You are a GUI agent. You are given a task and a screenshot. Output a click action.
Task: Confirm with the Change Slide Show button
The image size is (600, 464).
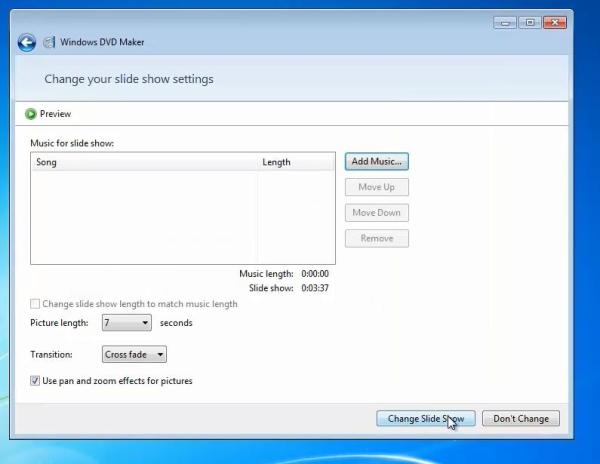(x=426, y=418)
